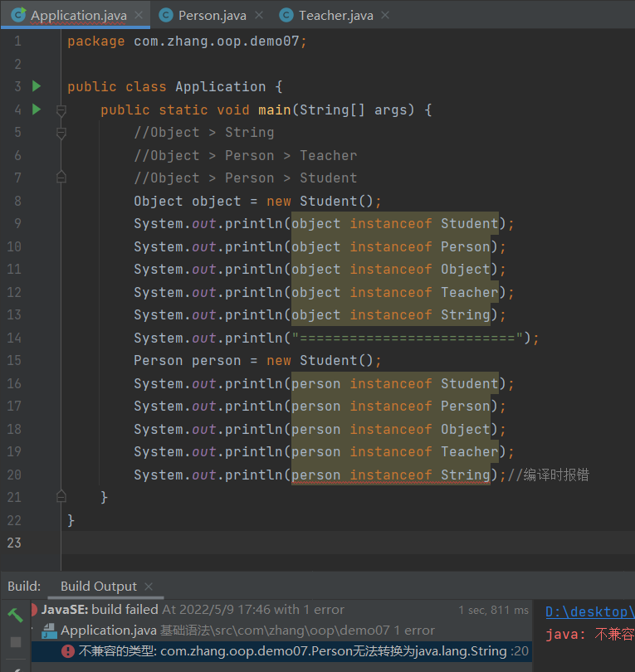Click the Application.java file icon in build tree

point(49,631)
